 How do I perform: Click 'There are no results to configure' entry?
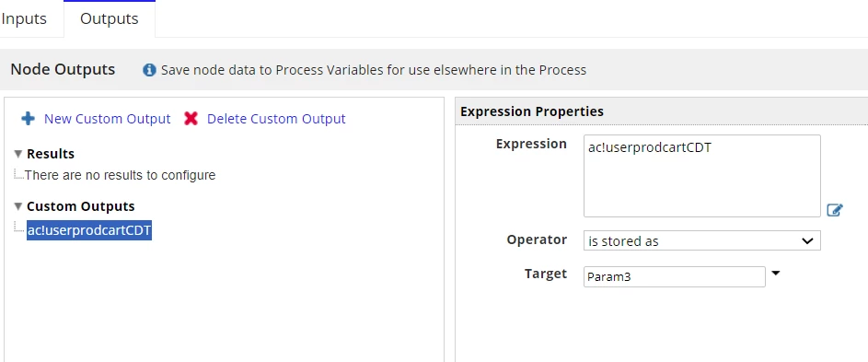point(121,175)
